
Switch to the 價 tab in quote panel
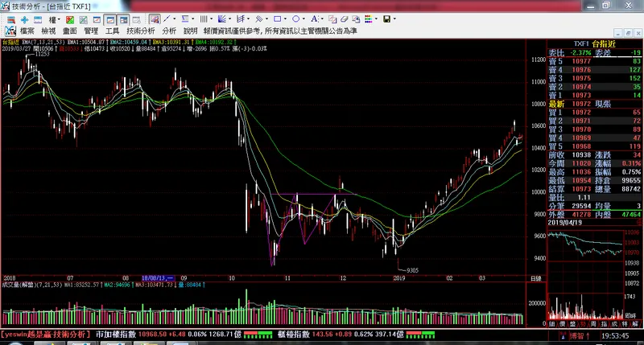[562, 324]
